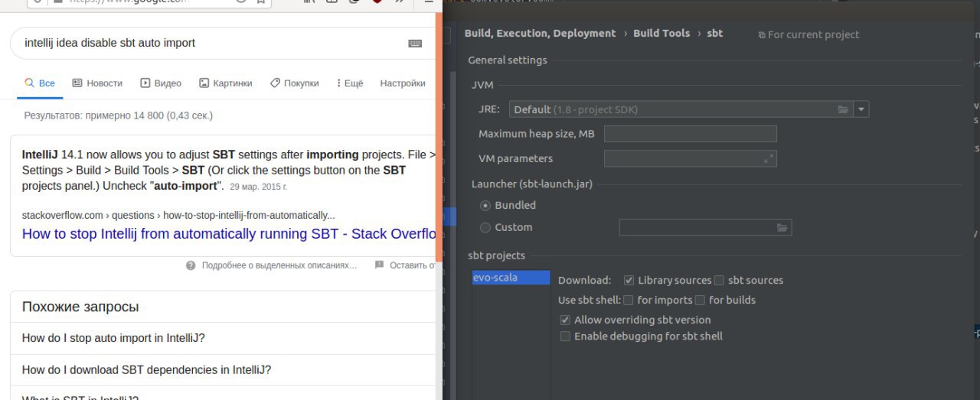Click the magnifier icon on the Все tab
980x400 pixels.
(x=29, y=83)
